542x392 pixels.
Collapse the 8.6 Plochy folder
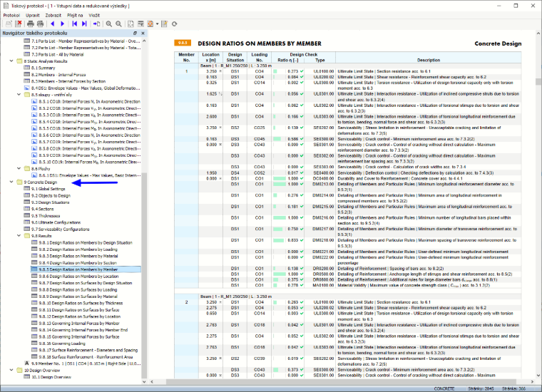19,168
